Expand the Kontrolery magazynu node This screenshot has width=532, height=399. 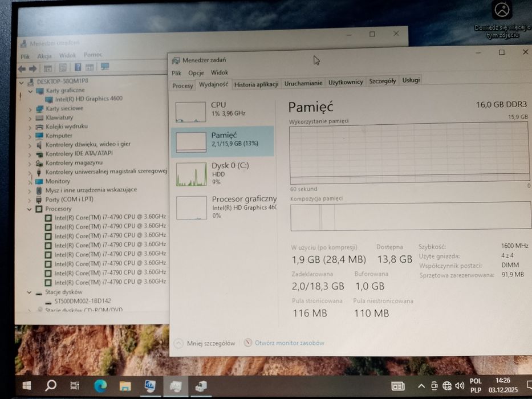(30, 164)
